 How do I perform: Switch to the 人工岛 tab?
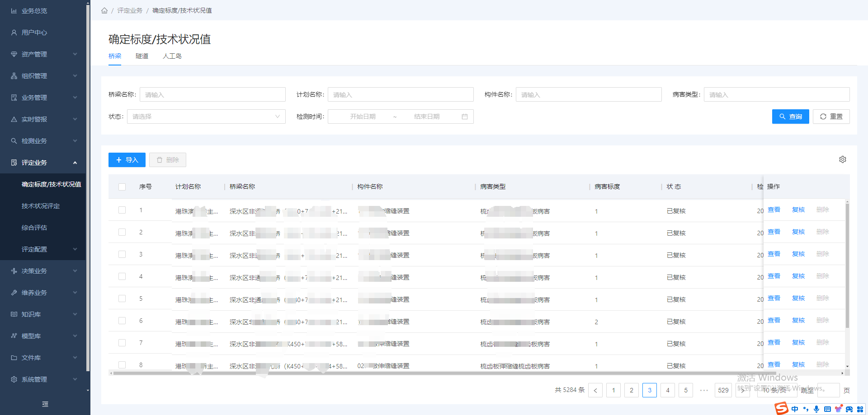(x=172, y=56)
